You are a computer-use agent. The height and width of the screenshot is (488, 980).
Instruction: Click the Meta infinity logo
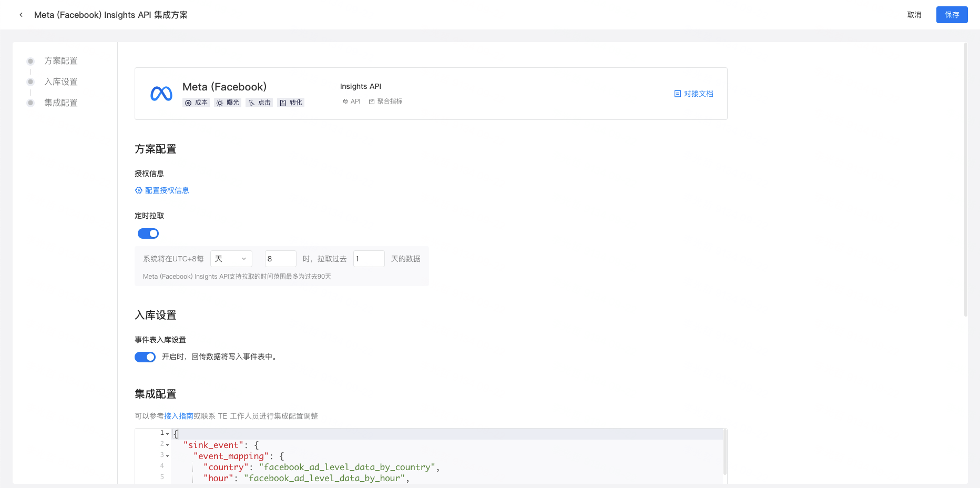161,94
